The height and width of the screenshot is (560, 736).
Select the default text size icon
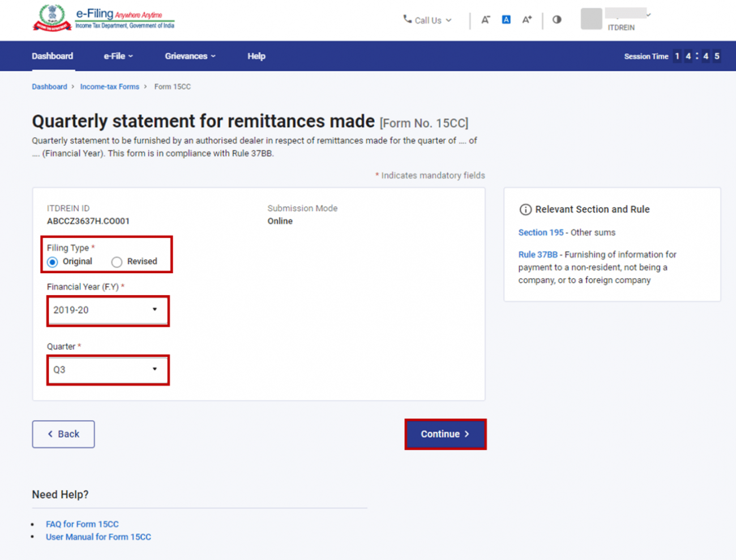pyautogui.click(x=506, y=19)
